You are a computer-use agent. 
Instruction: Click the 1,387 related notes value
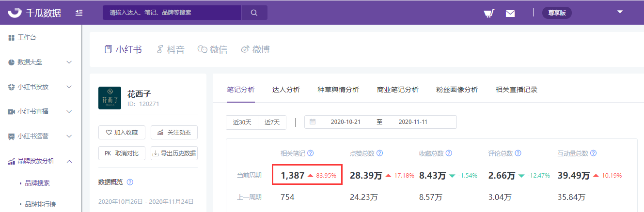[292, 175]
